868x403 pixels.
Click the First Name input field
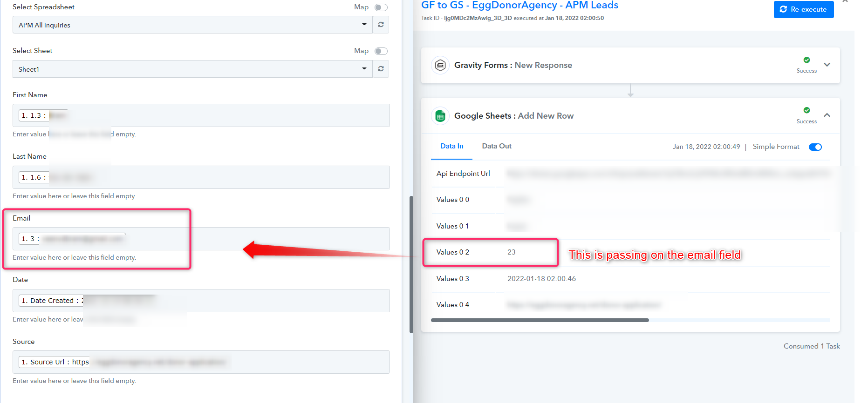coord(201,115)
